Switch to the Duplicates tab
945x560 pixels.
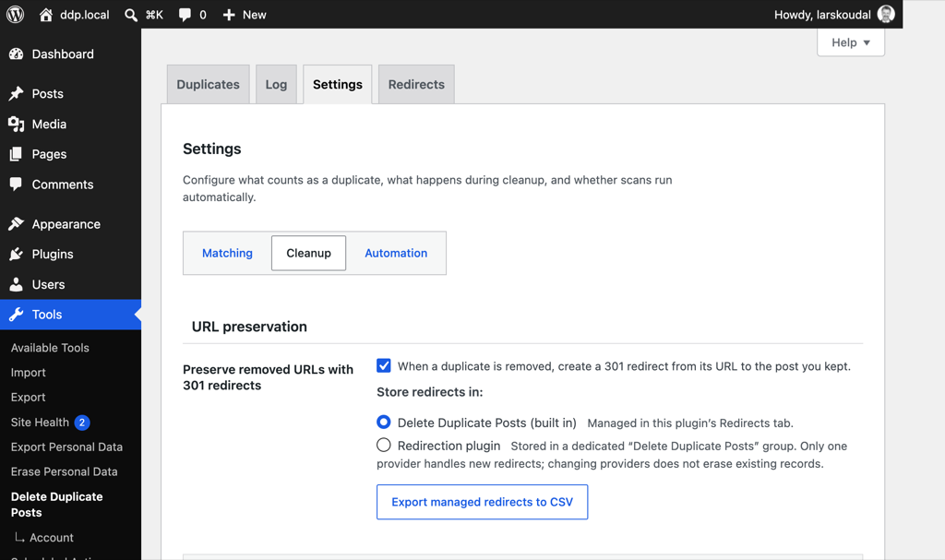click(x=208, y=84)
